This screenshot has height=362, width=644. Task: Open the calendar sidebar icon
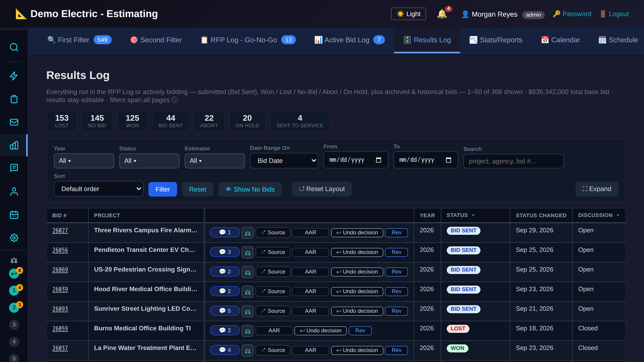[14, 215]
